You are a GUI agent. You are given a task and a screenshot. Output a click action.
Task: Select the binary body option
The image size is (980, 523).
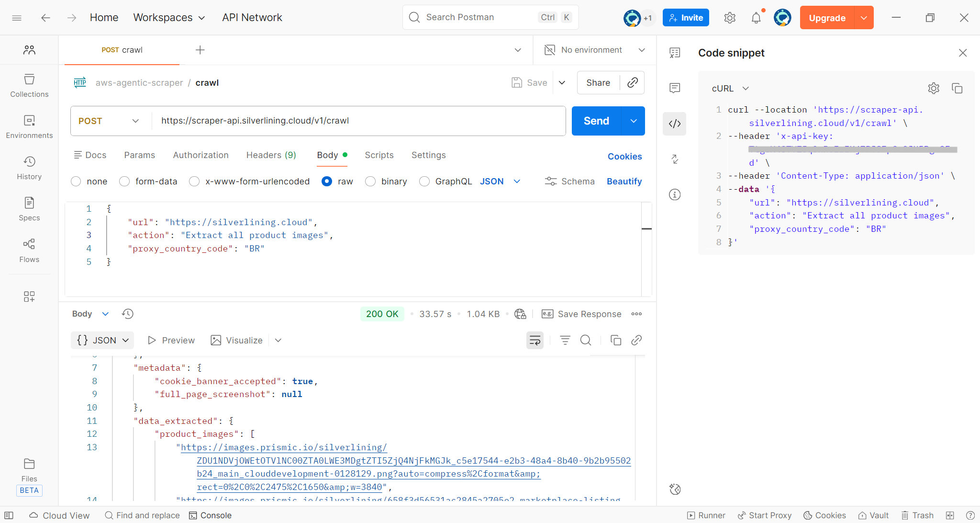click(370, 182)
